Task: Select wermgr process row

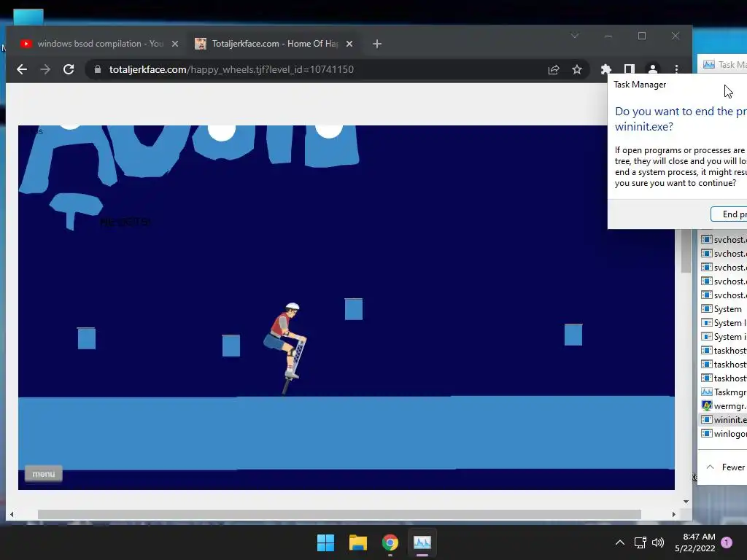Action: click(723, 405)
